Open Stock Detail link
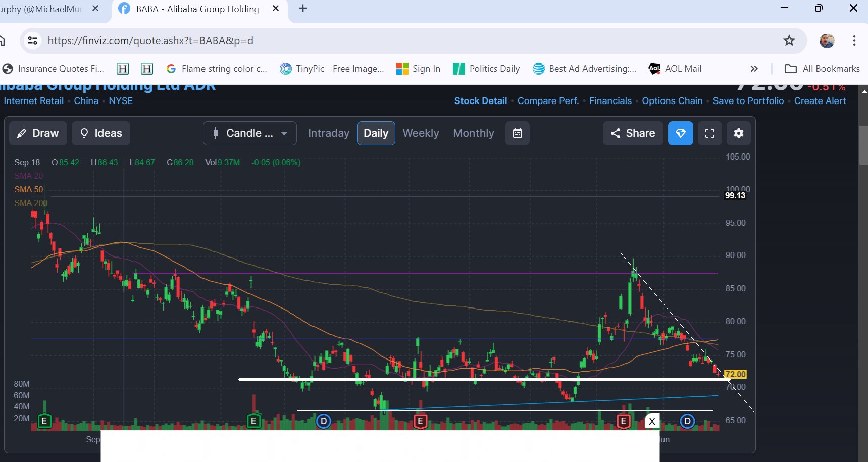Viewport: 868px width, 462px height. point(481,101)
